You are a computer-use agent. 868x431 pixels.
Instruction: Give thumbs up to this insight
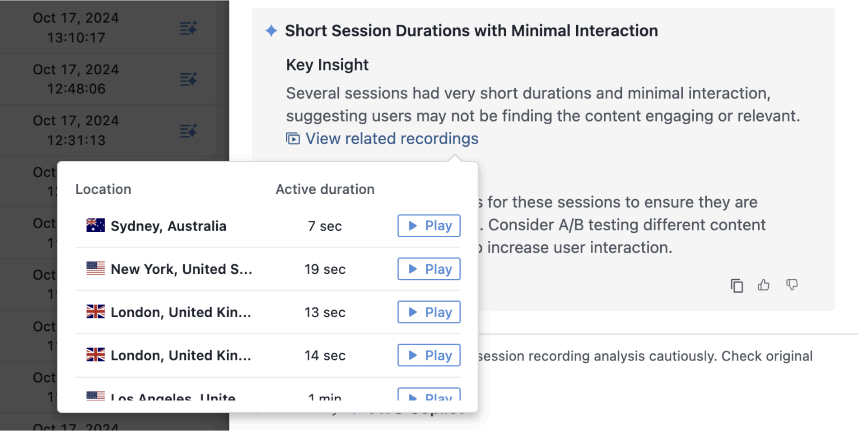pyautogui.click(x=764, y=285)
